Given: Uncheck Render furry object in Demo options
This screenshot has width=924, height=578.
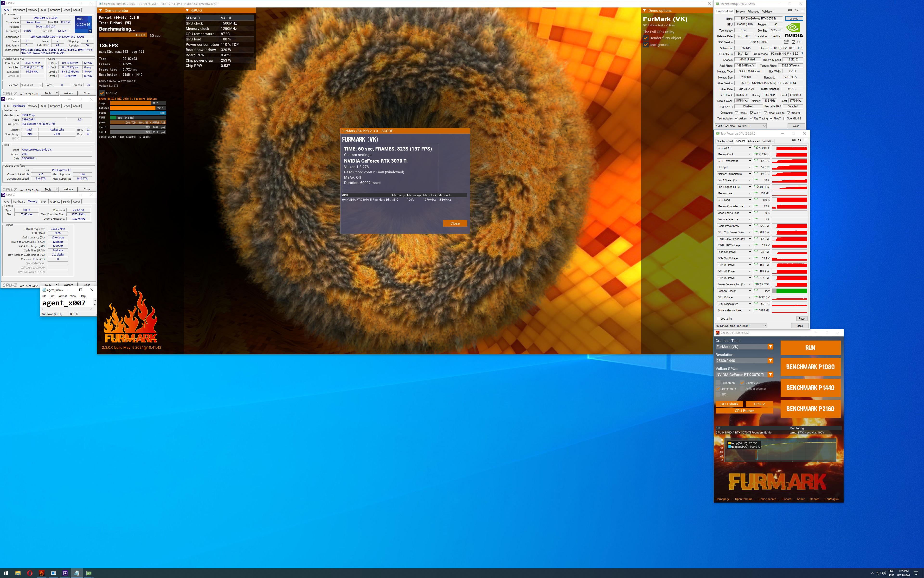Looking at the screenshot, I should pos(646,38).
